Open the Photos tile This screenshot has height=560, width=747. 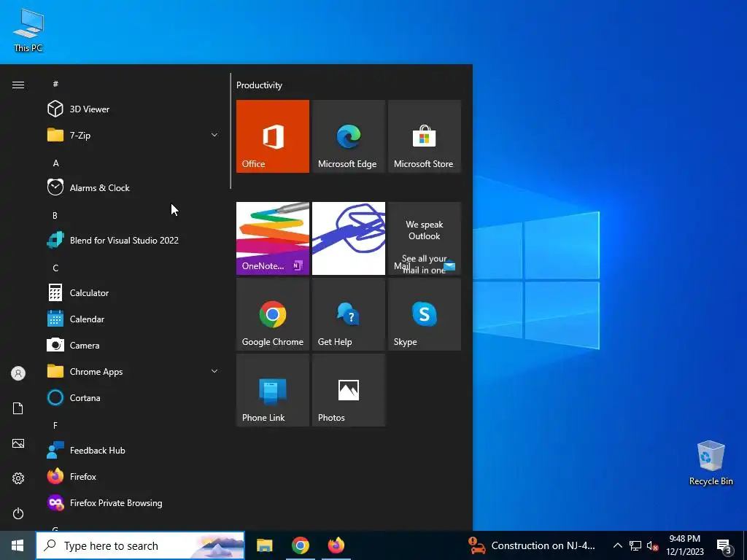point(348,390)
